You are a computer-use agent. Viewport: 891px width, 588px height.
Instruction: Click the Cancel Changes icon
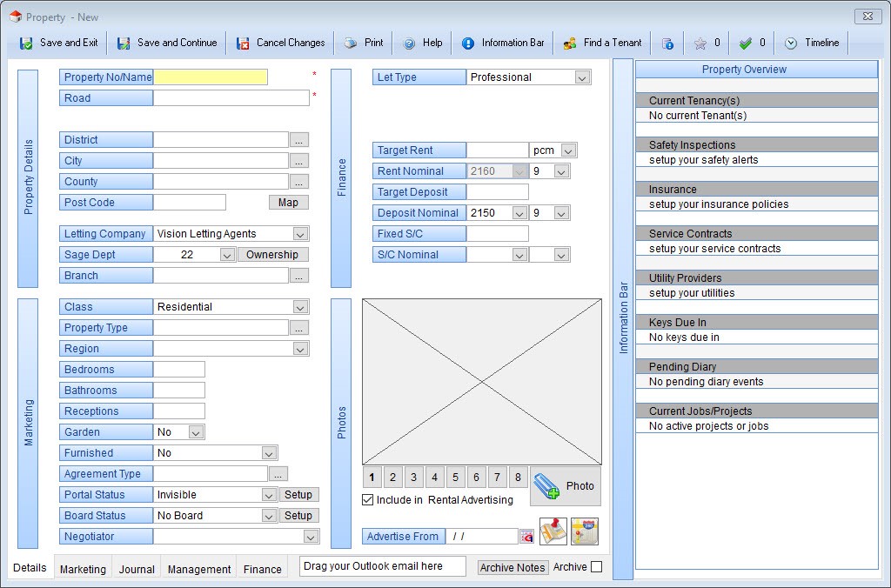243,43
